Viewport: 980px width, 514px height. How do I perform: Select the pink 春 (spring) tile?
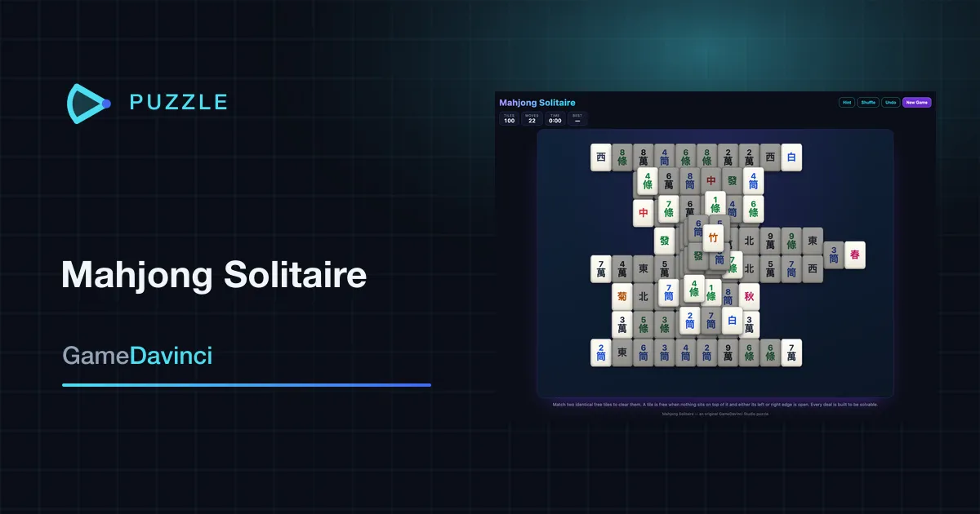855,255
